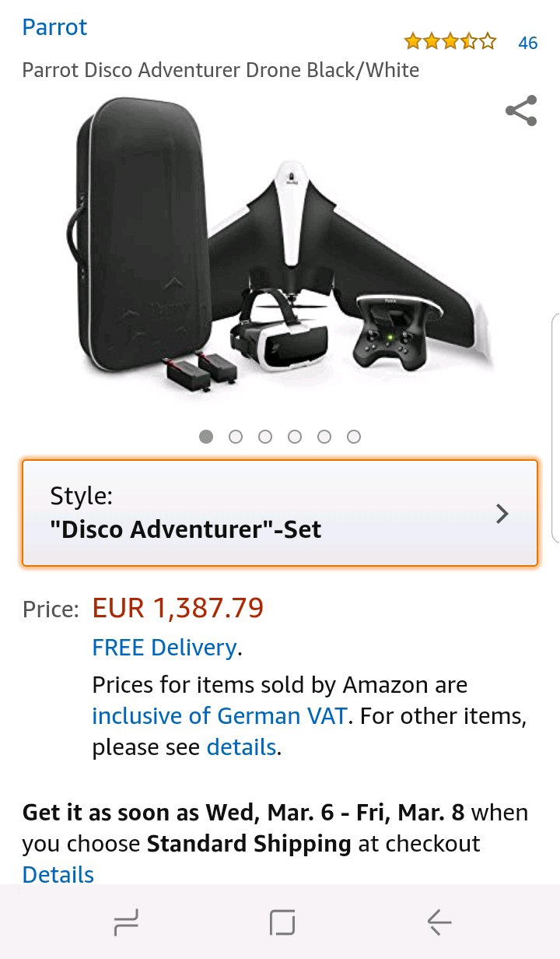Viewport: 560px width, 959px height.
Task: Open the Style "Disco Adventurer"-Set selector
Action: tap(264, 513)
